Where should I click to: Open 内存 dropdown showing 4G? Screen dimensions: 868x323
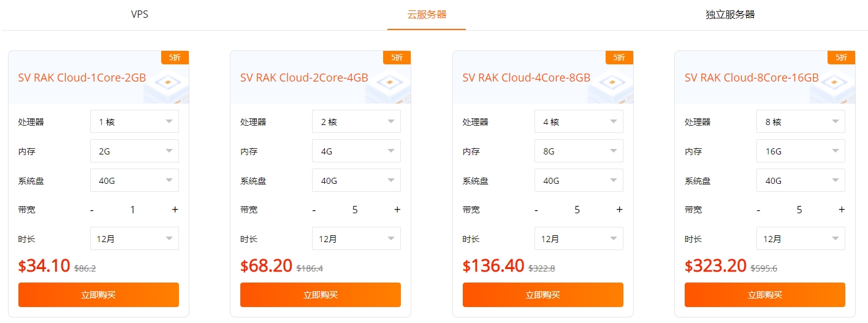point(356,151)
